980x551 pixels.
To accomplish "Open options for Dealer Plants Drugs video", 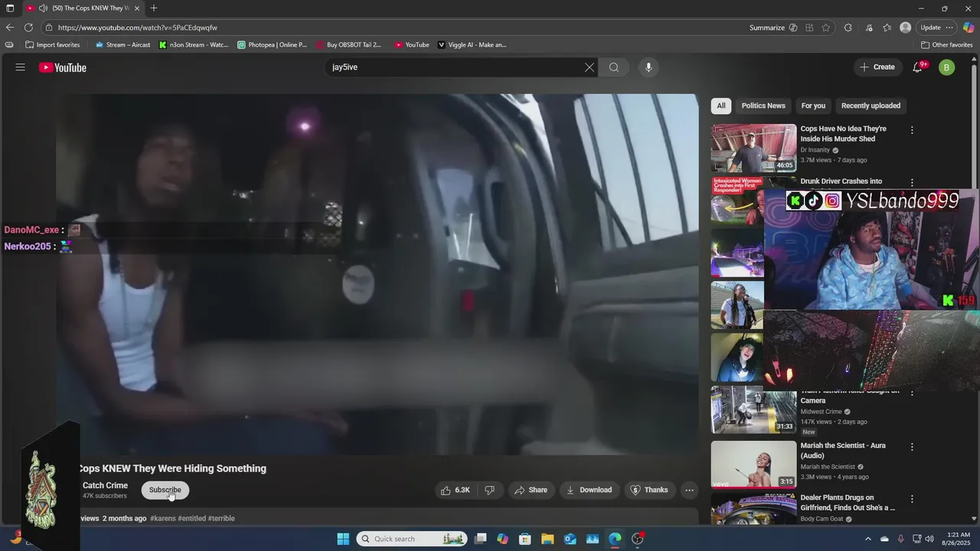I will [912, 499].
